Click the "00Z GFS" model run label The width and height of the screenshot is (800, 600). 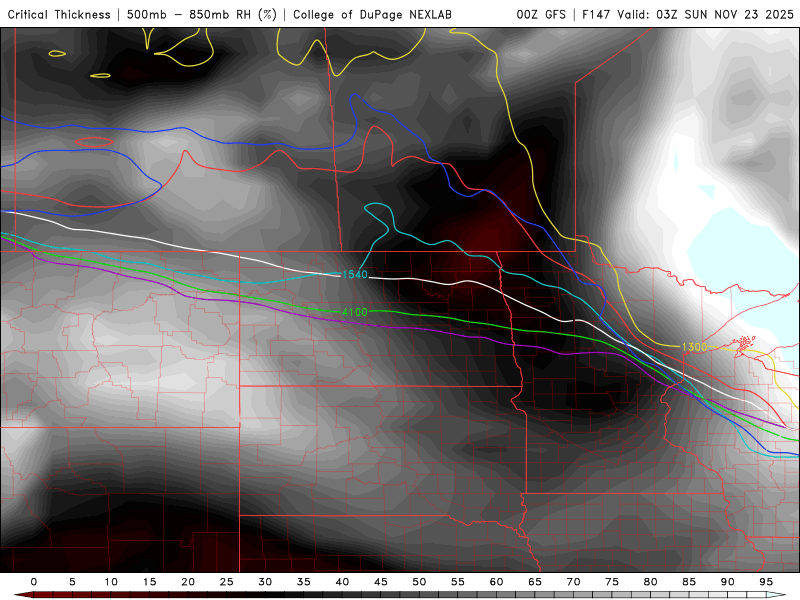541,15
